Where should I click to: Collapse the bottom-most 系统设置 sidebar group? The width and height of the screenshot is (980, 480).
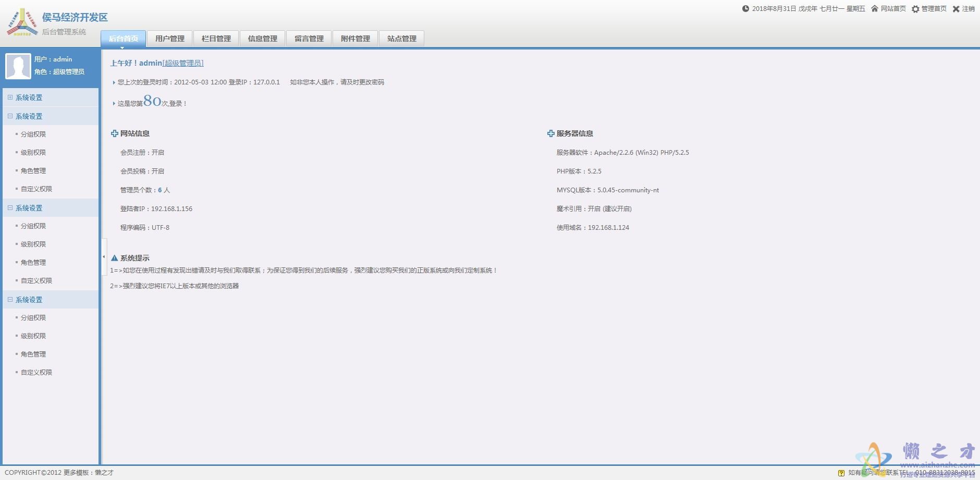click(10, 300)
